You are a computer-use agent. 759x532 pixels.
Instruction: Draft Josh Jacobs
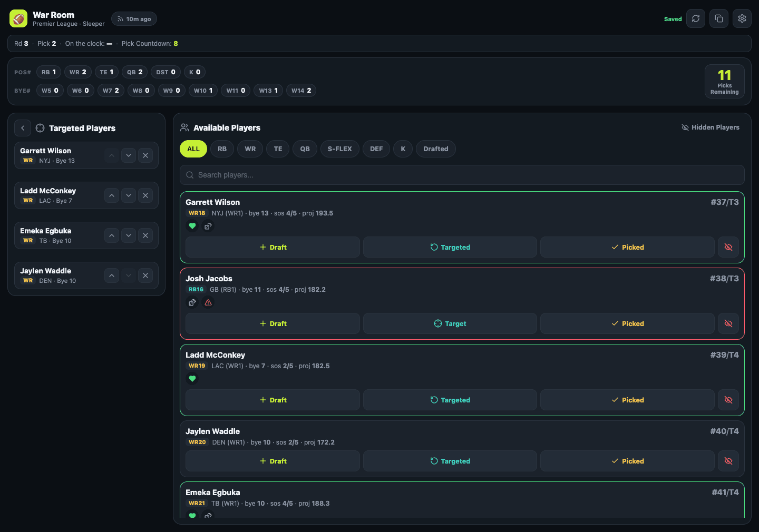pyautogui.click(x=273, y=323)
